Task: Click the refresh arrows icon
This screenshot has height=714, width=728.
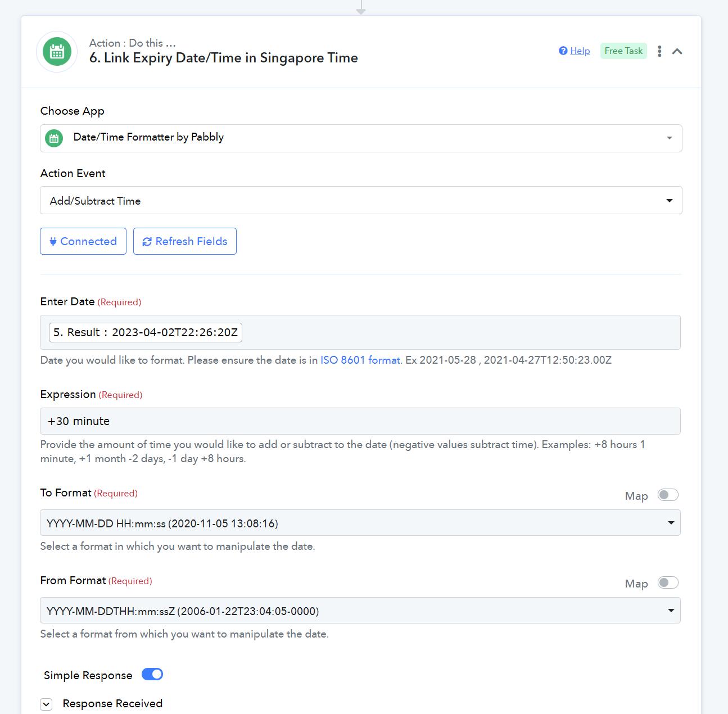Action: click(x=147, y=242)
